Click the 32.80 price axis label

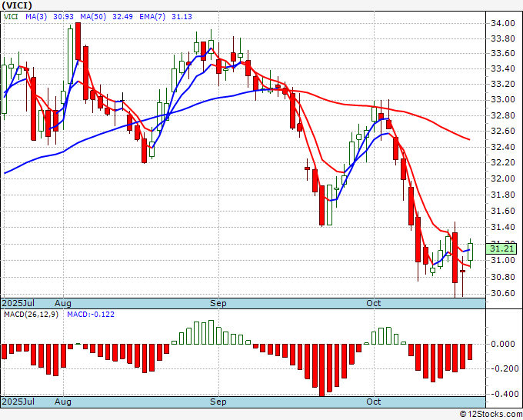click(x=503, y=115)
